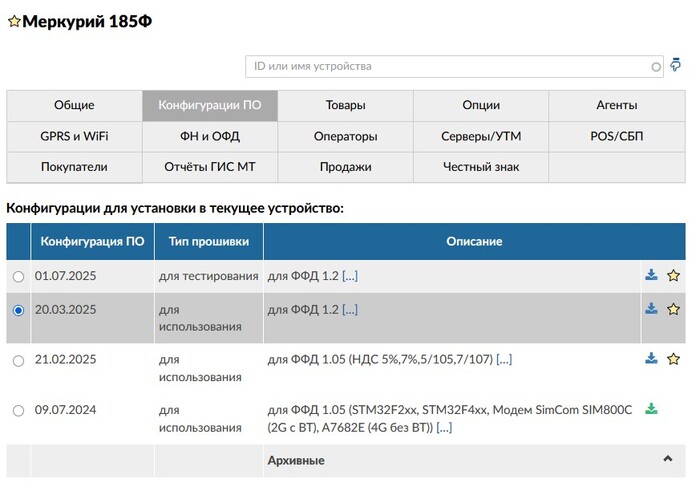This screenshot has height=483, width=700.
Task: Star the 21.02.2025 configuration row
Action: 673,359
